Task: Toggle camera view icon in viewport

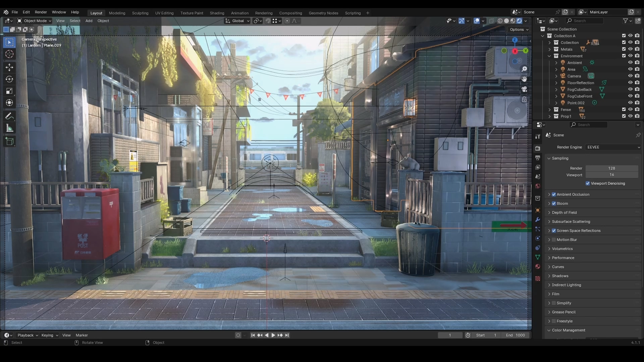Action: coord(524,89)
